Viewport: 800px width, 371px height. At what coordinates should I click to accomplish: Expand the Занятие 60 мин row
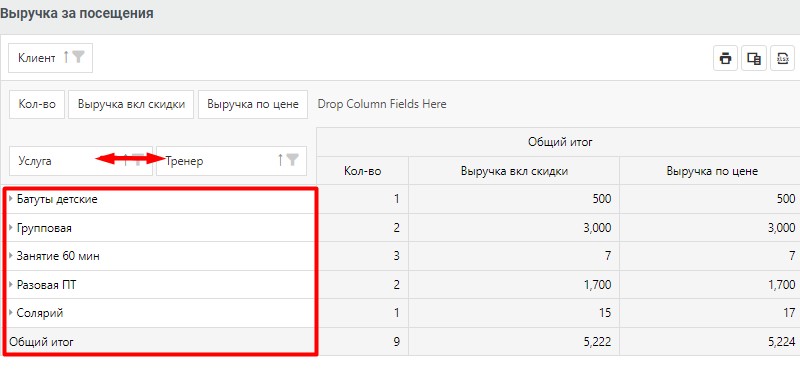(x=11, y=256)
